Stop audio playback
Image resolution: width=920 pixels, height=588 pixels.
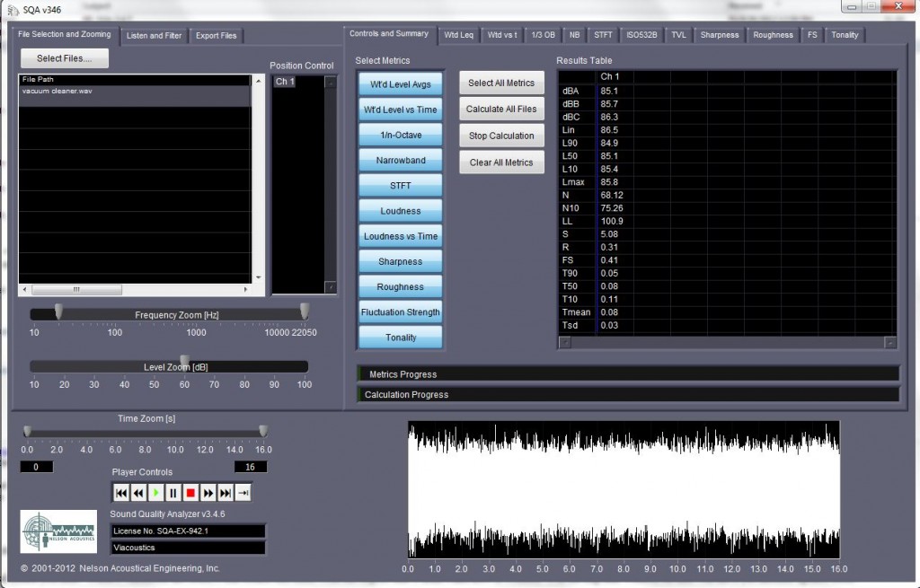[x=190, y=492]
